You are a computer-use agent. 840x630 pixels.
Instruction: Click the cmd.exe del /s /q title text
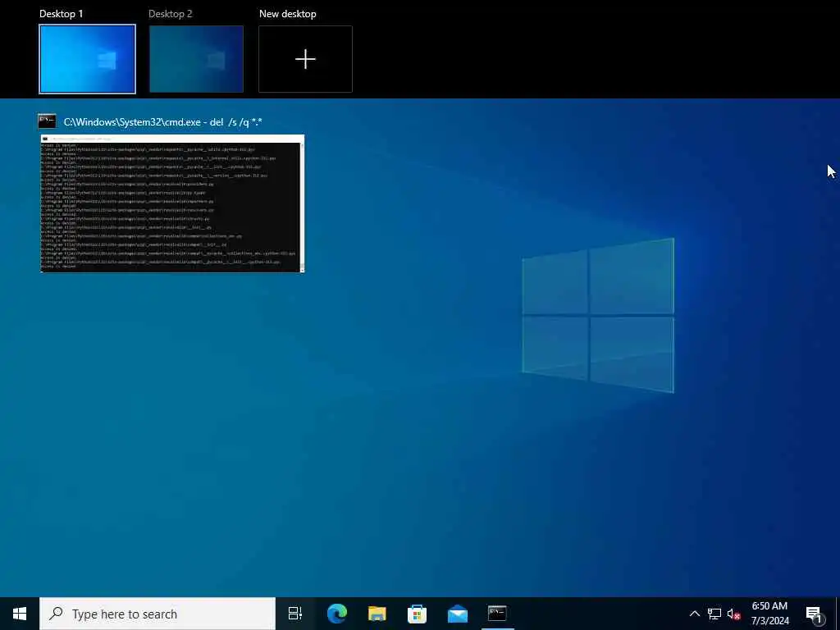(x=163, y=122)
